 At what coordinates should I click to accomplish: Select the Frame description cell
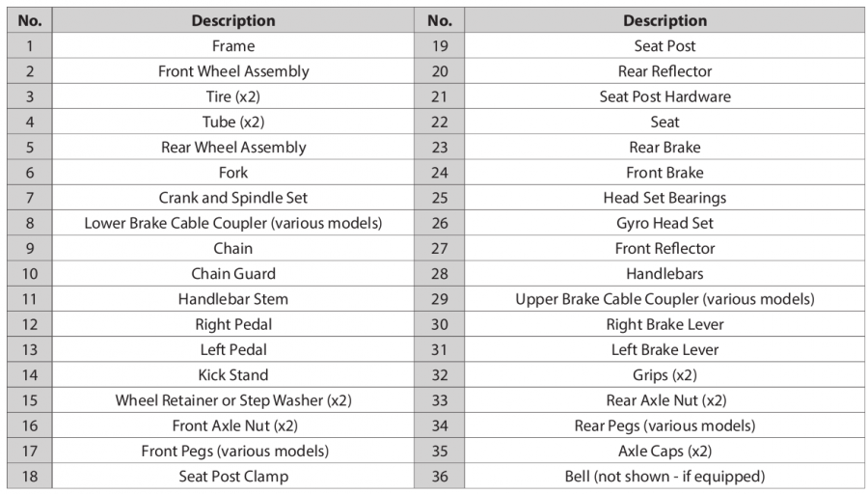click(233, 46)
